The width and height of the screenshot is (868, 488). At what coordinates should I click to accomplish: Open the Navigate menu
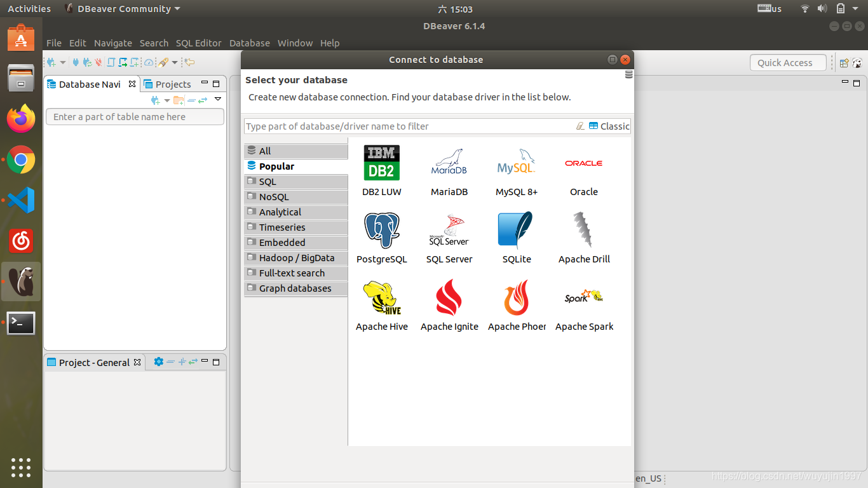(113, 43)
